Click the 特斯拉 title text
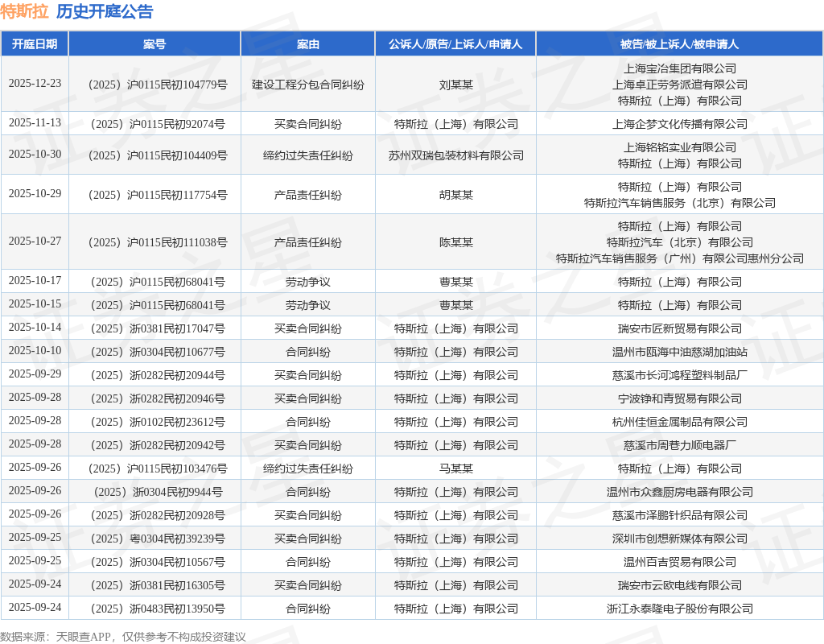This screenshot has width=824, height=644. pyautogui.click(x=24, y=11)
